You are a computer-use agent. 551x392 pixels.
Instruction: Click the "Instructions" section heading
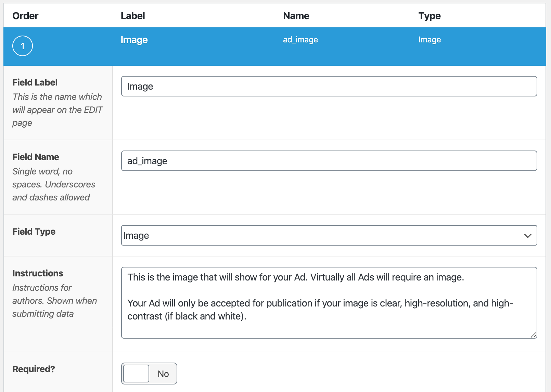coord(38,273)
